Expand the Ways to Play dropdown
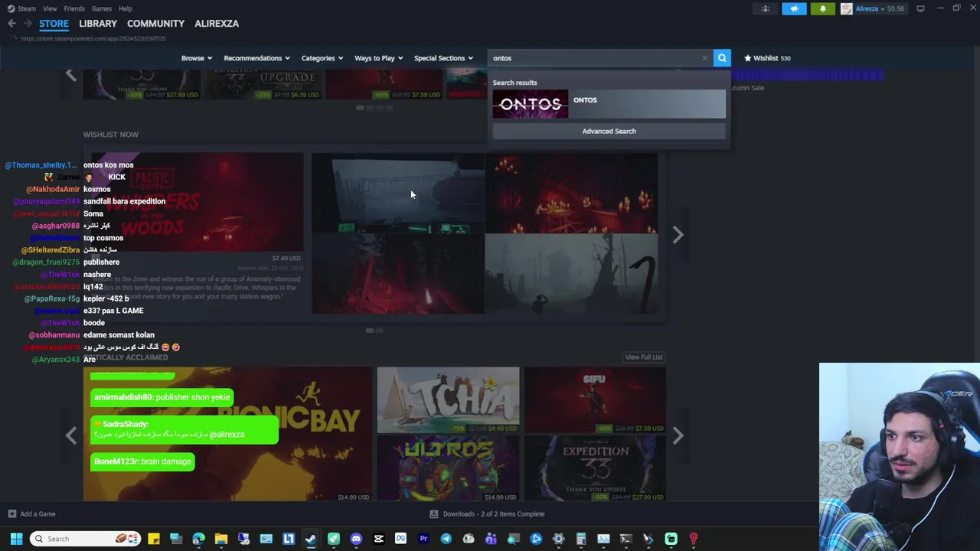The image size is (980, 551). tap(378, 58)
